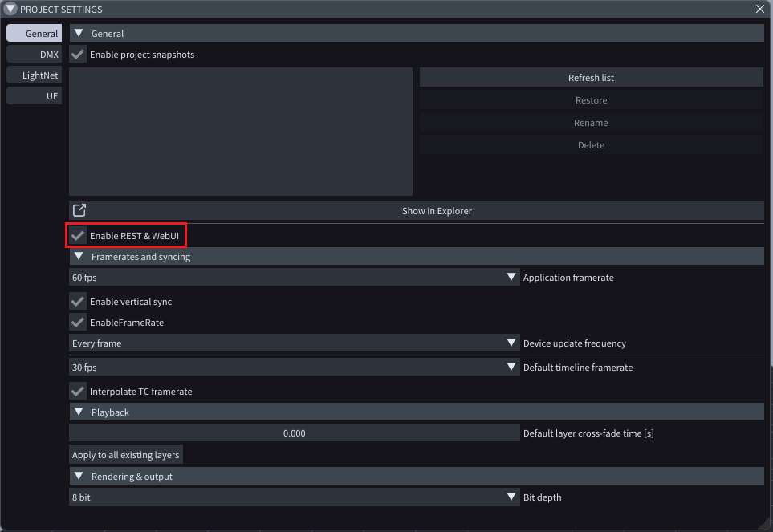The width and height of the screenshot is (773, 532).
Task: Choose a Bit depth from the dropdown
Action: [294, 497]
